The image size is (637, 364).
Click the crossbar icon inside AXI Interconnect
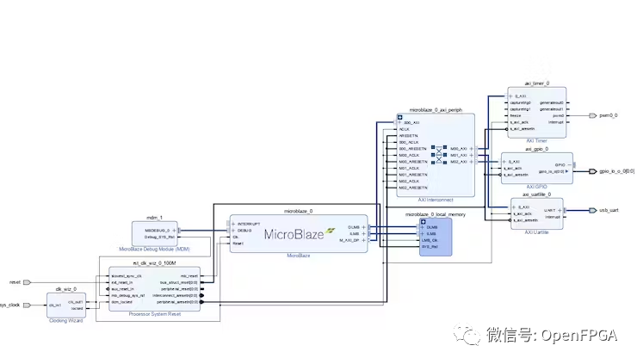point(439,153)
